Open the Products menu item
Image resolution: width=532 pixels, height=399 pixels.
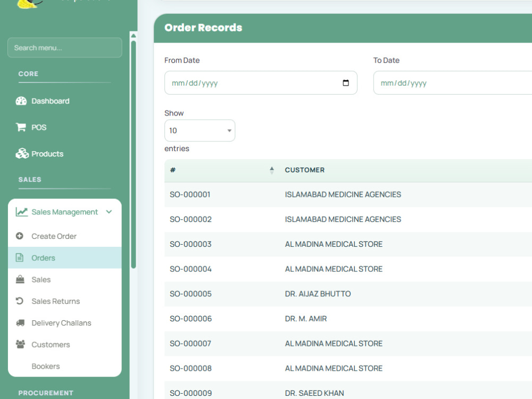(47, 154)
